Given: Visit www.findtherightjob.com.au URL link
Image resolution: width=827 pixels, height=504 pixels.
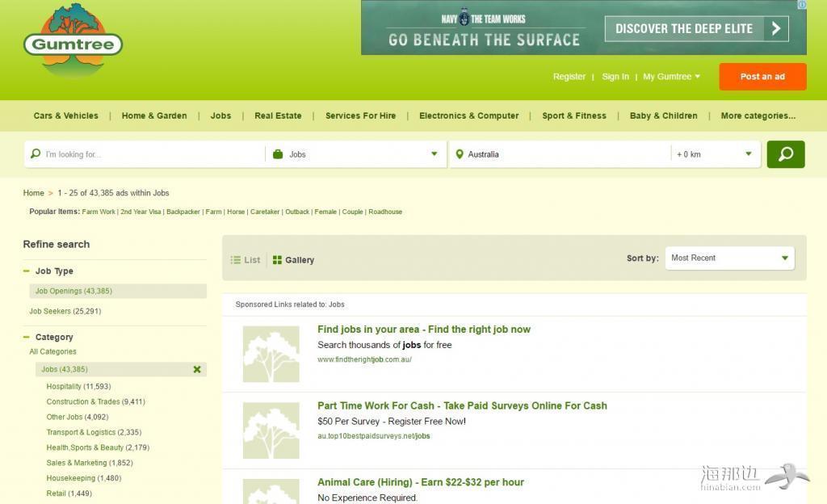Looking at the screenshot, I should click(364, 359).
